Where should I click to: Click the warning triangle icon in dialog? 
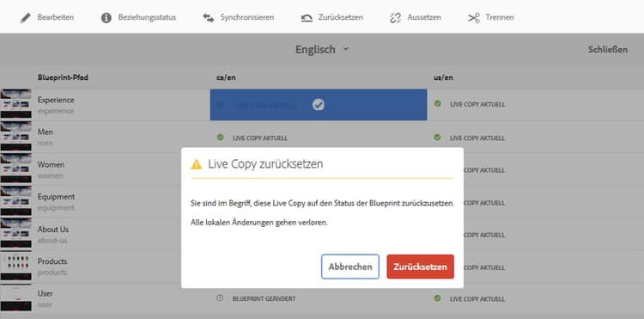tap(197, 164)
